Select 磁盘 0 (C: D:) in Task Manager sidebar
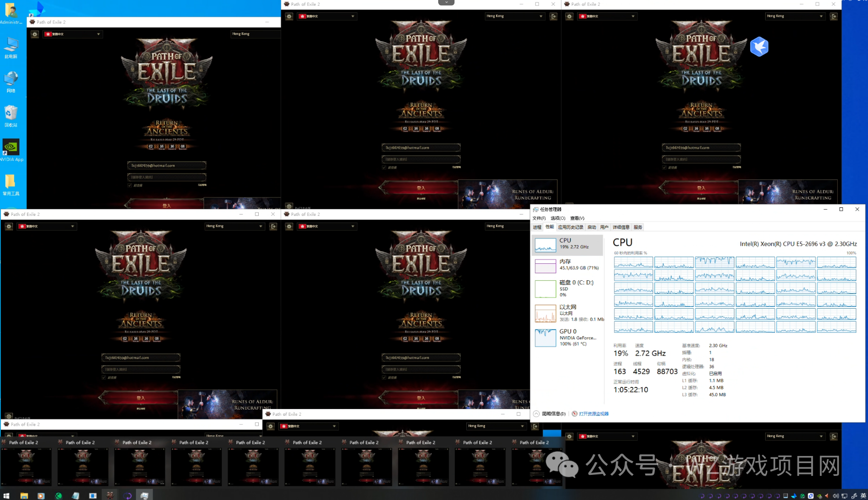The height and width of the screenshot is (500, 868). 568,288
